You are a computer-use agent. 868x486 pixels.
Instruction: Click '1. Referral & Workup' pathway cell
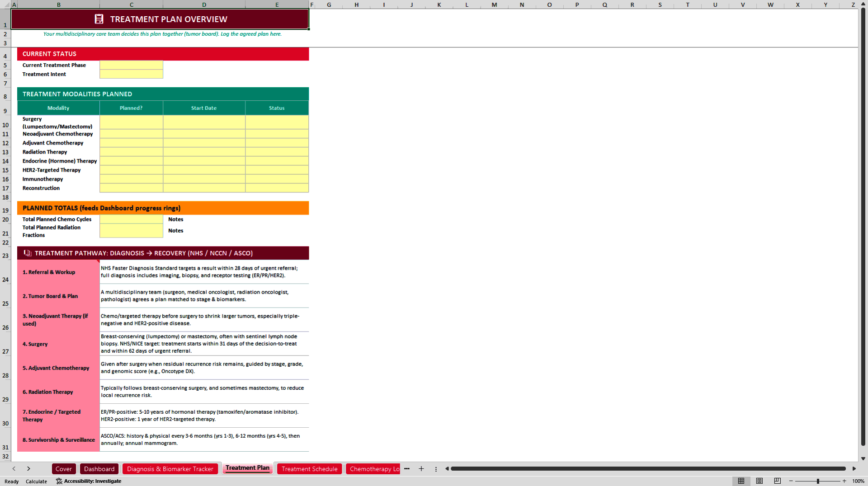point(58,272)
